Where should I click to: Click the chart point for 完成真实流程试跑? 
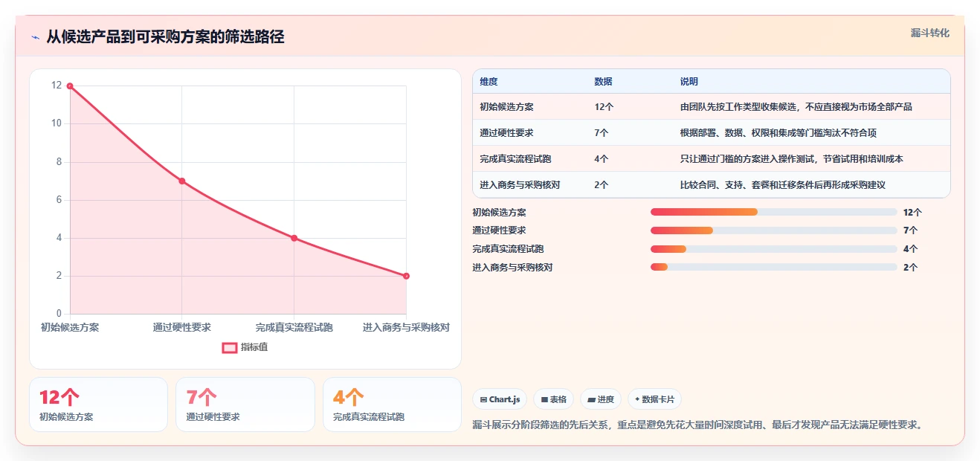pos(294,238)
